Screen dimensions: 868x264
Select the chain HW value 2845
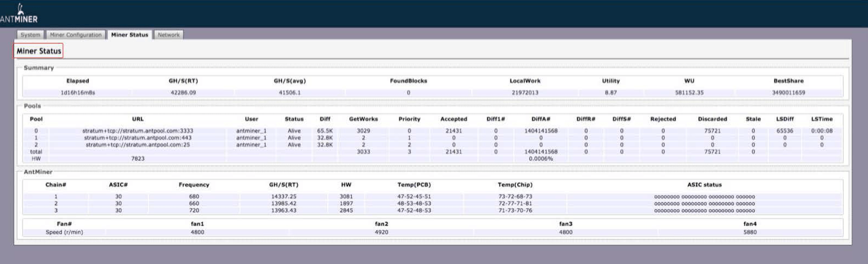[346, 210]
